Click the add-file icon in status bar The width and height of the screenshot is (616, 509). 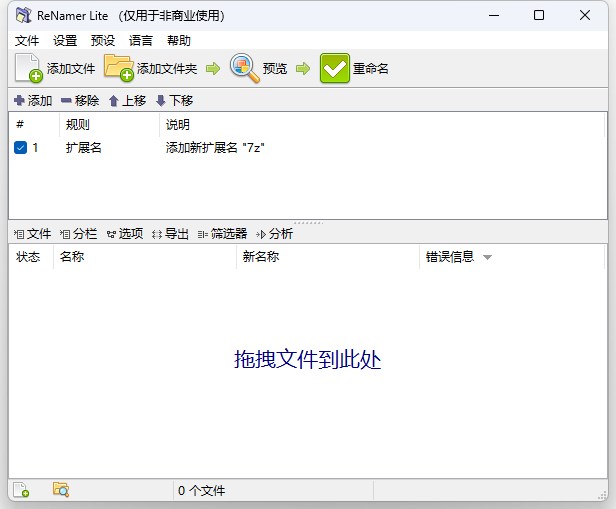coord(21,490)
